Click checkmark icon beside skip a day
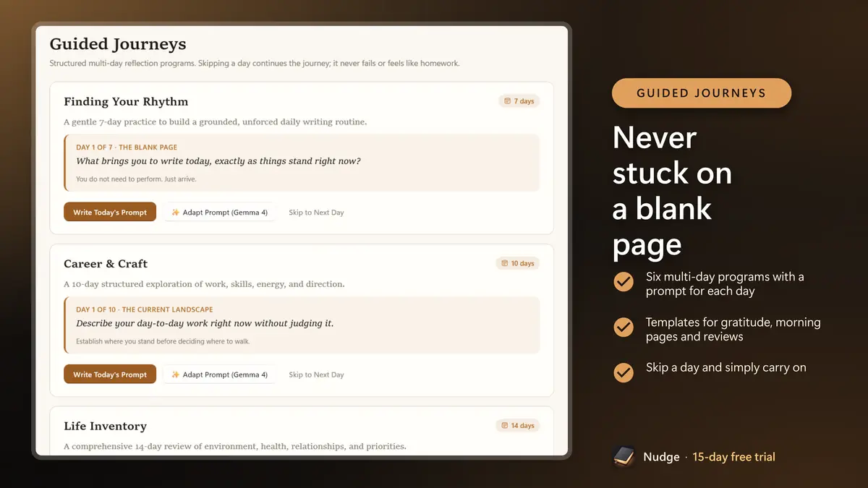 [624, 372]
